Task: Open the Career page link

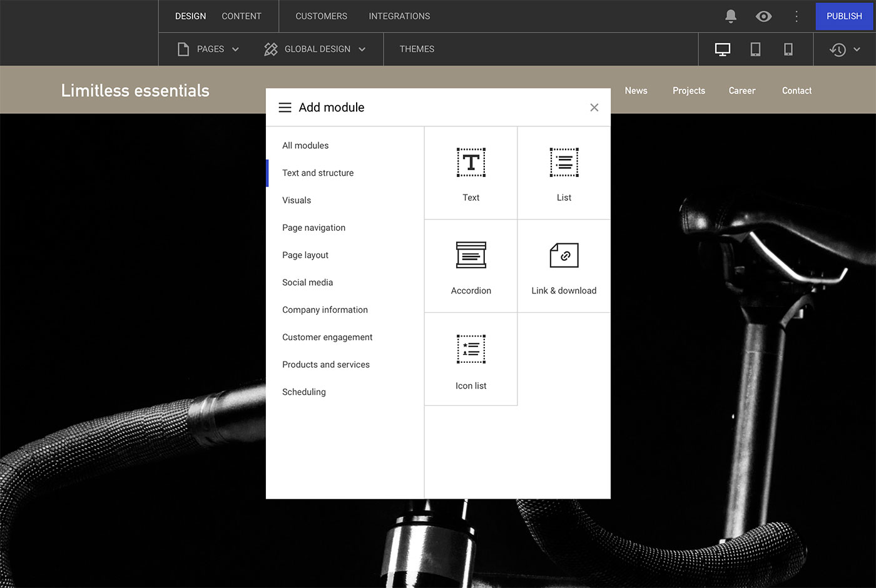Action: tap(742, 91)
